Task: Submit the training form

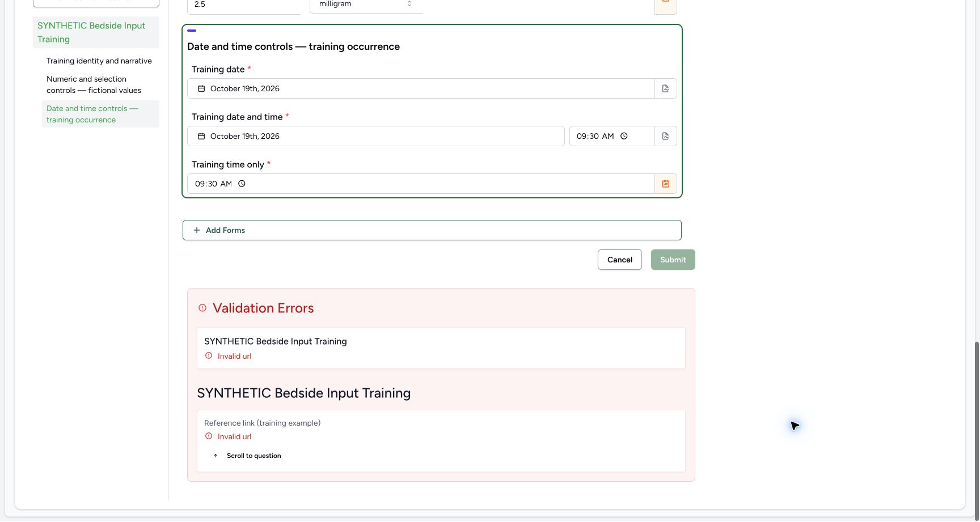Action: pos(673,260)
